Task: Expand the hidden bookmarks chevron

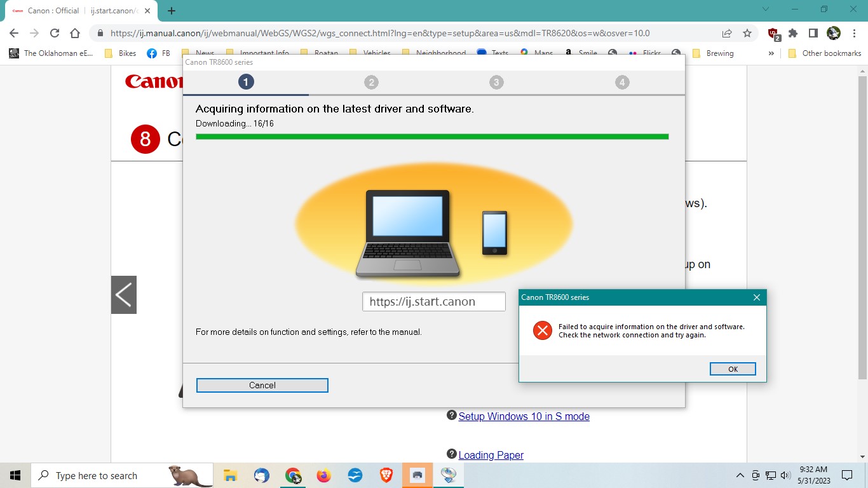Action: point(771,53)
